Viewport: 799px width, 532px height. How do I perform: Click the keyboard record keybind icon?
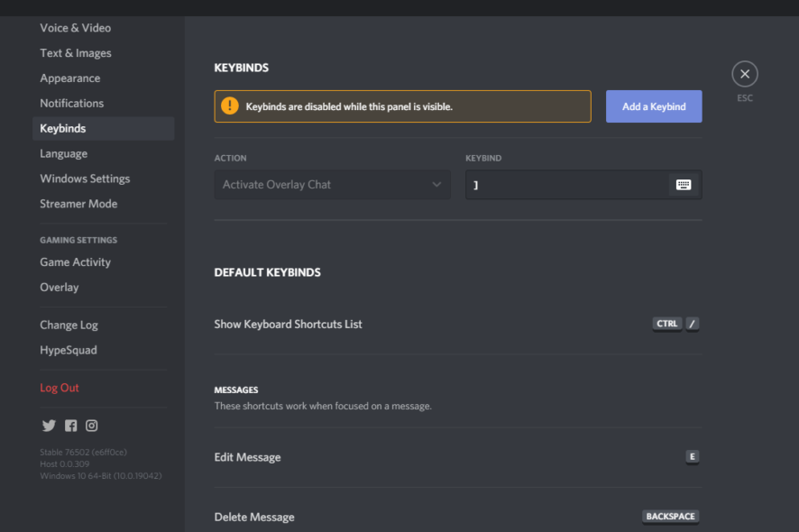684,185
